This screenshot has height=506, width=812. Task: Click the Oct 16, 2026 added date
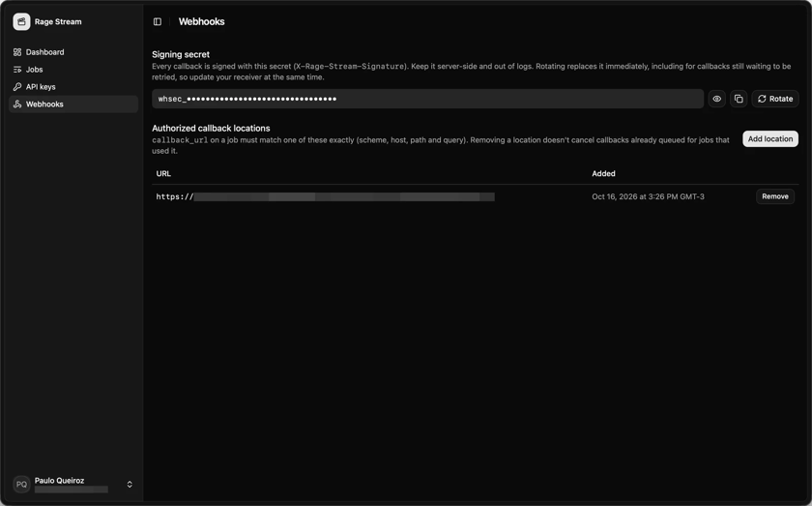point(648,196)
